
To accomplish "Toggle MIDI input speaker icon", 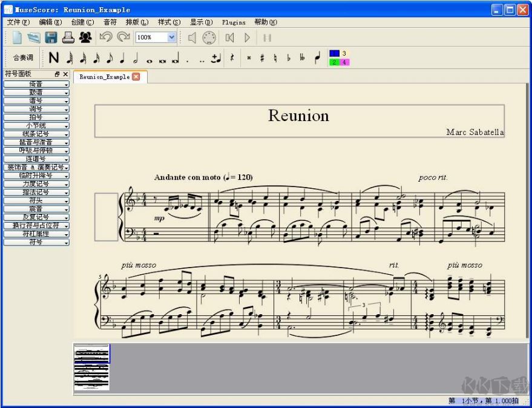I will pos(191,36).
